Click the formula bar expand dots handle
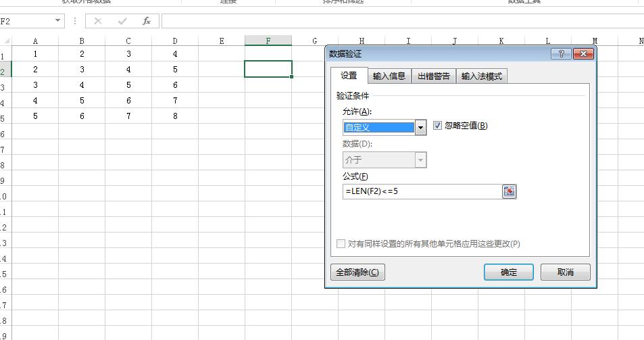Screen dimensions: 644x340 [x=75, y=21]
